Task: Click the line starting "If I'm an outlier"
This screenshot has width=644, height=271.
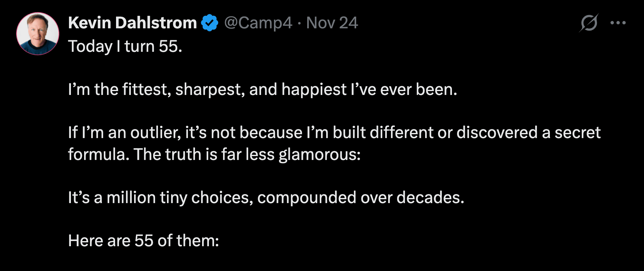Action: pyautogui.click(x=334, y=133)
